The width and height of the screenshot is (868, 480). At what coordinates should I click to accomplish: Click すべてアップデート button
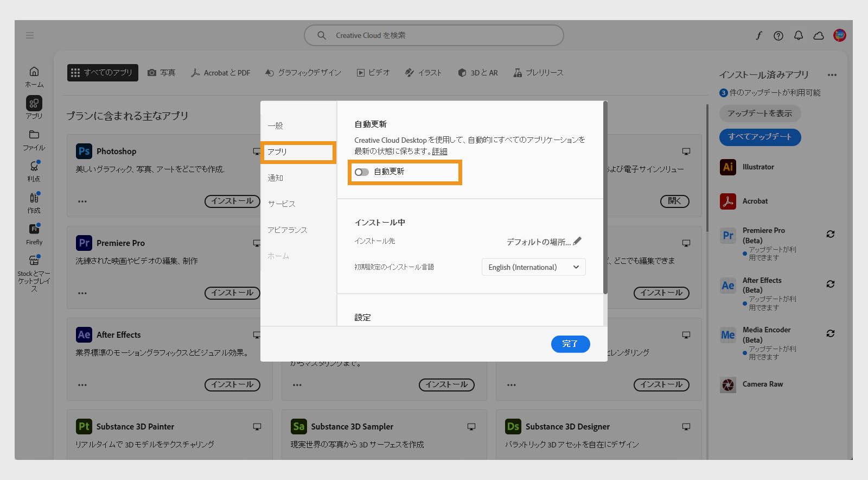click(x=760, y=137)
